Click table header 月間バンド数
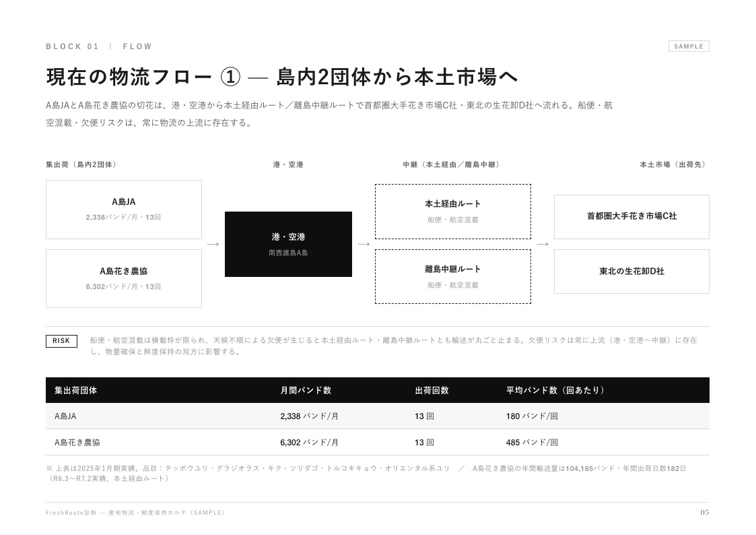Viewport: 756px width, 535px height. tap(306, 390)
